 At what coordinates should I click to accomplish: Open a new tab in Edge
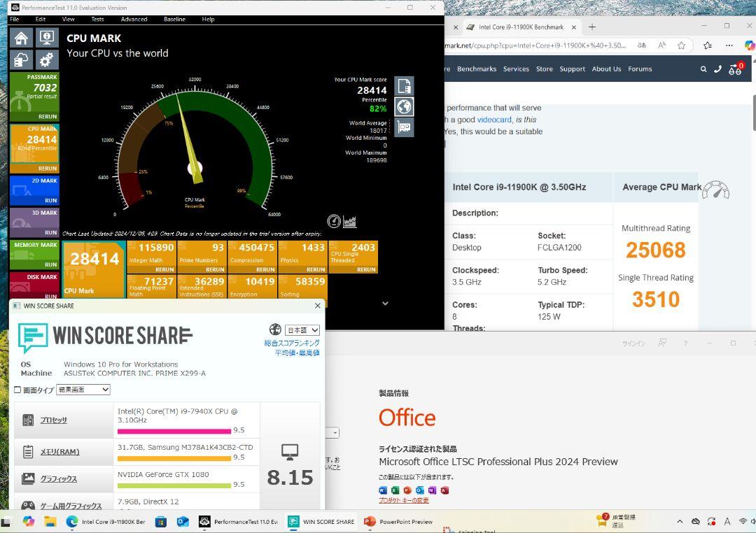(x=592, y=27)
